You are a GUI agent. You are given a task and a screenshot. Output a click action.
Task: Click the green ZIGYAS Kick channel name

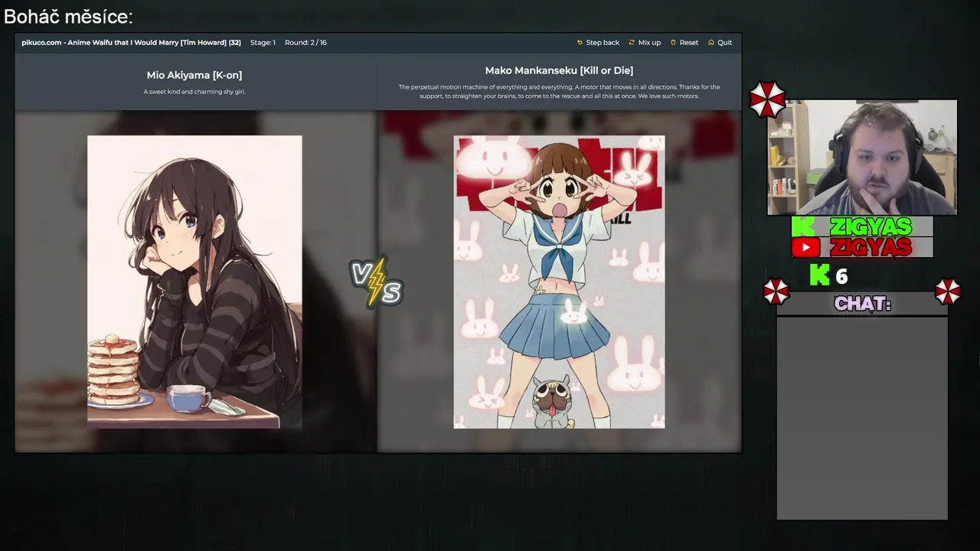coord(871,227)
